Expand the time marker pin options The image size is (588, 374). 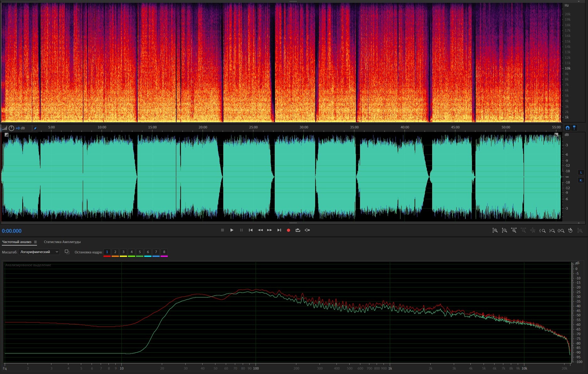point(574,128)
